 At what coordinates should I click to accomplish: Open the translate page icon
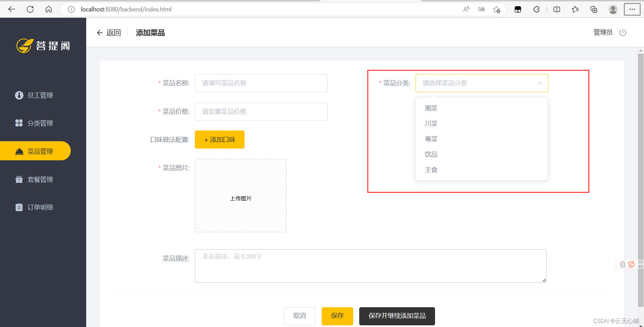tap(481, 9)
